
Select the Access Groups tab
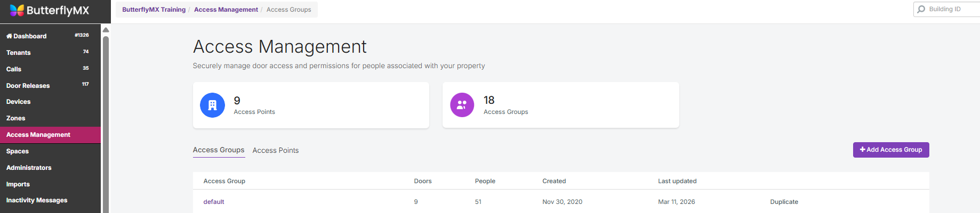[219, 150]
